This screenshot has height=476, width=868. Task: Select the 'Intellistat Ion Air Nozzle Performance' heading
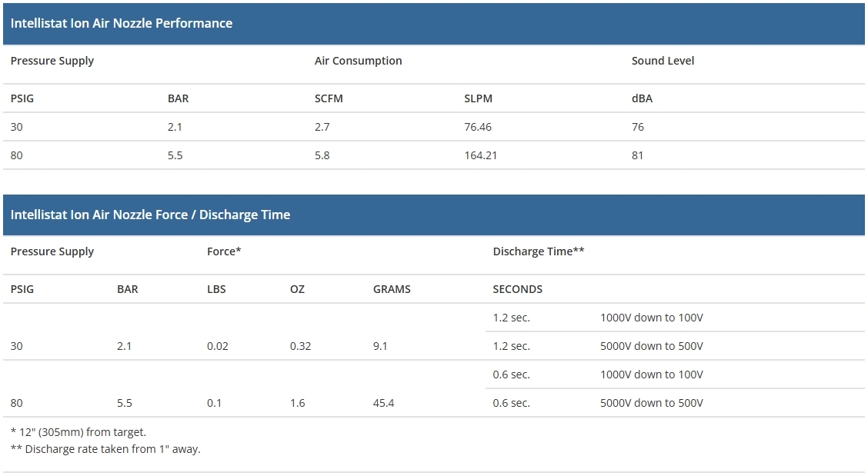122,23
